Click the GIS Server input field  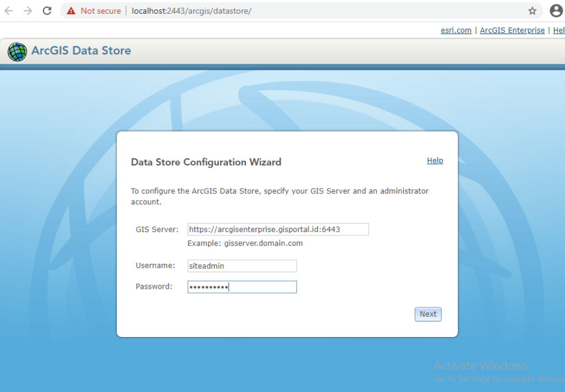[278, 229]
